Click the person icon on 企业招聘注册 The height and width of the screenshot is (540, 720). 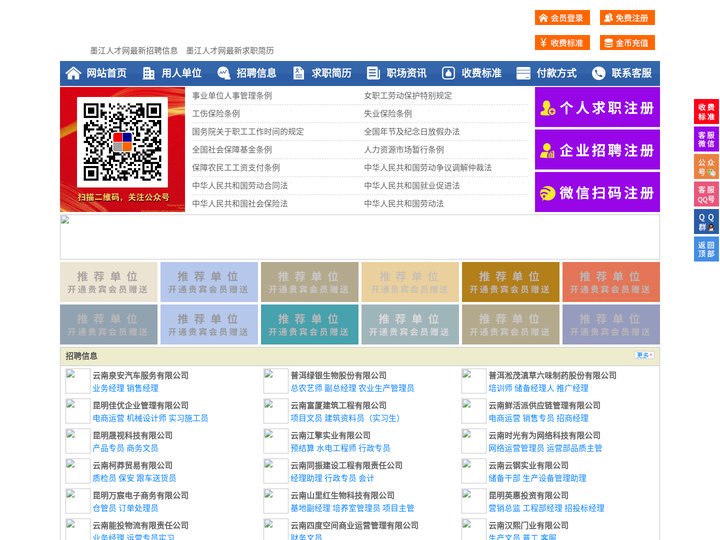point(547,150)
